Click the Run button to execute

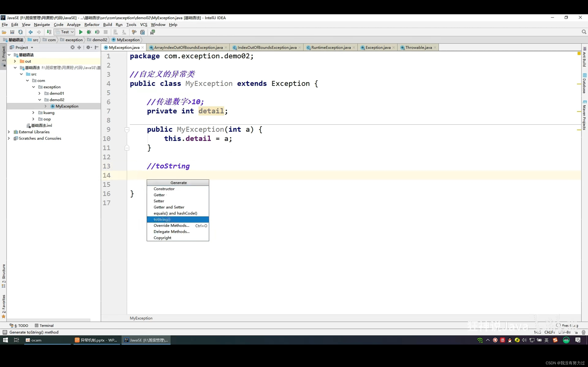[x=81, y=32]
